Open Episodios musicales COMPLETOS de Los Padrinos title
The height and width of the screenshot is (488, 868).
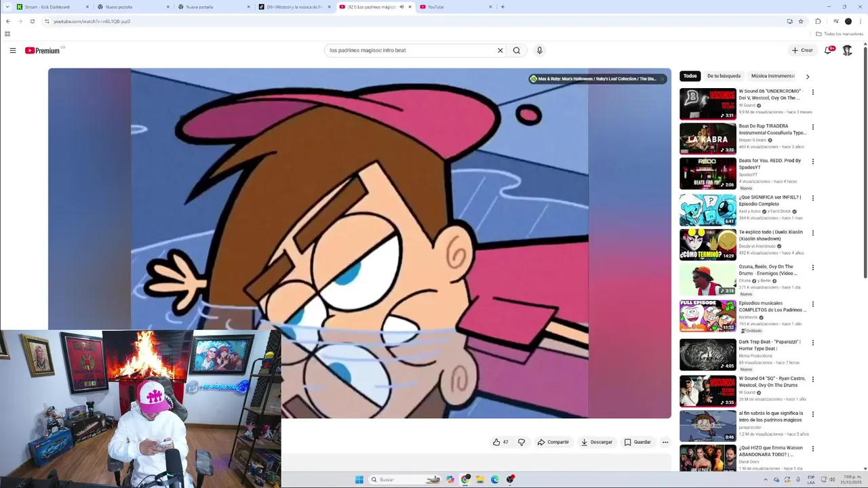(x=772, y=306)
